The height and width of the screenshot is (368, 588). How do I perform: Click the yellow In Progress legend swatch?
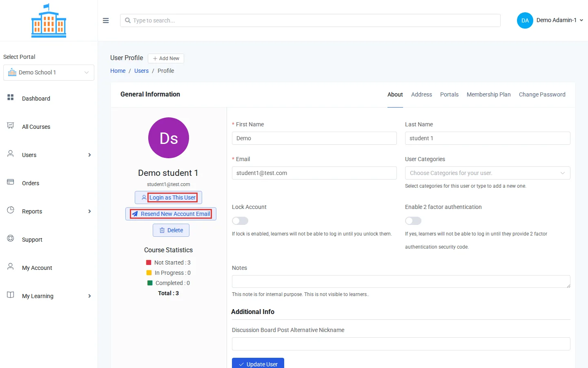[x=149, y=273]
